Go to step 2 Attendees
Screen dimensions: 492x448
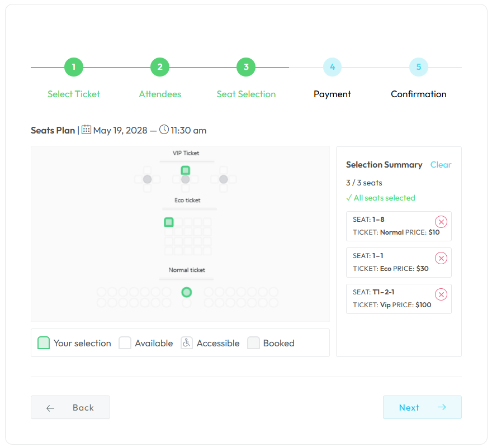tap(160, 67)
